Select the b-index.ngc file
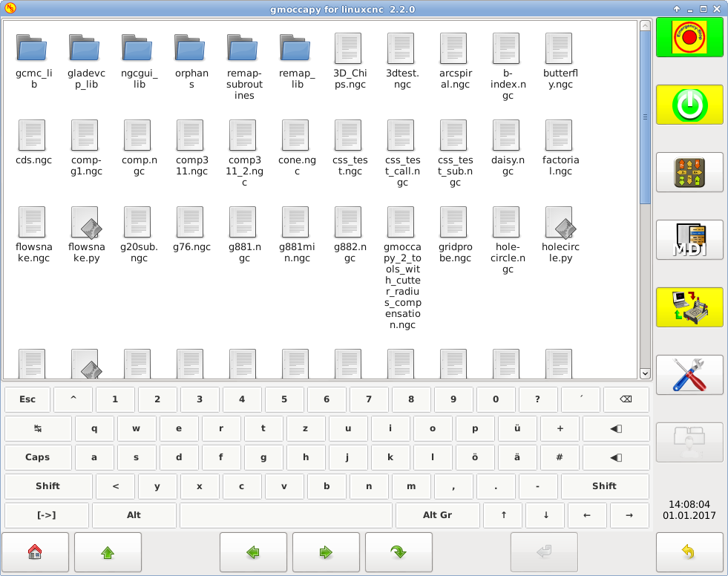728x576 pixels. (508, 66)
